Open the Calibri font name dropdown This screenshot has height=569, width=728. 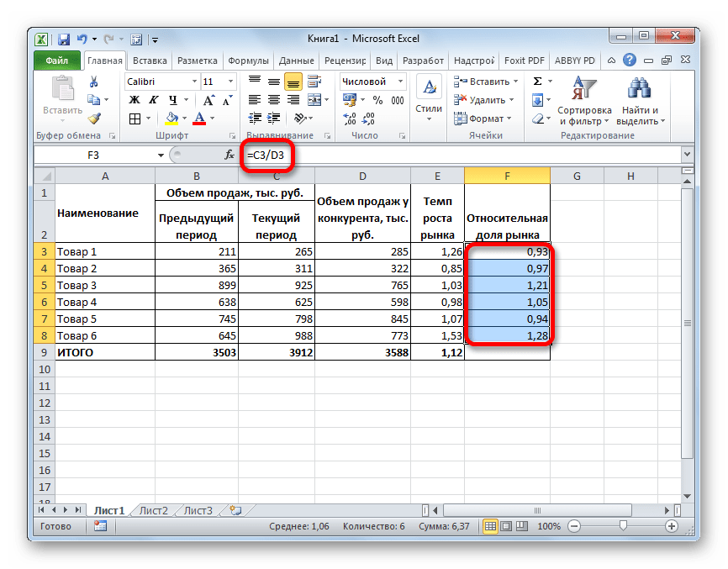coord(194,82)
